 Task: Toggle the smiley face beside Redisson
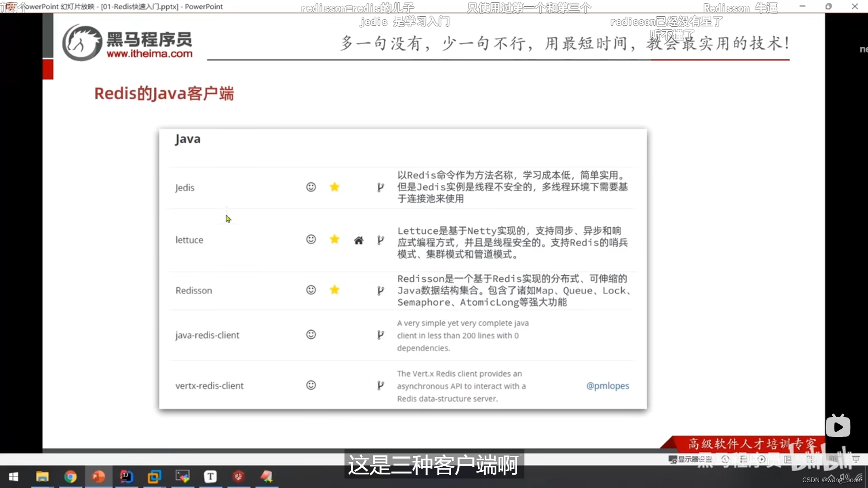[311, 290]
